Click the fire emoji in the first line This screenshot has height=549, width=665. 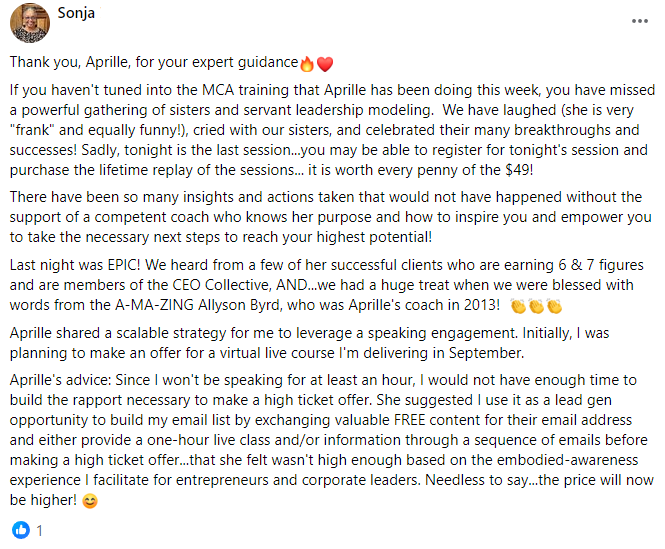click(x=307, y=63)
